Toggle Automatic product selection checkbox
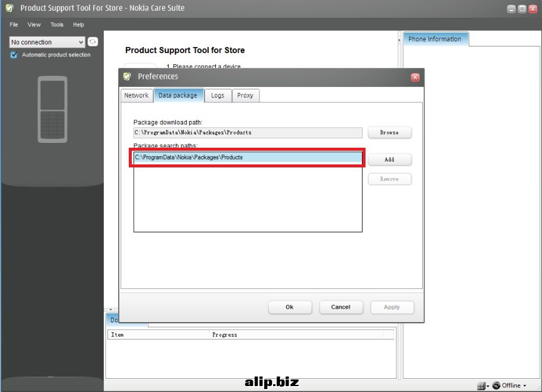Image resolution: width=542 pixels, height=392 pixels. point(14,55)
